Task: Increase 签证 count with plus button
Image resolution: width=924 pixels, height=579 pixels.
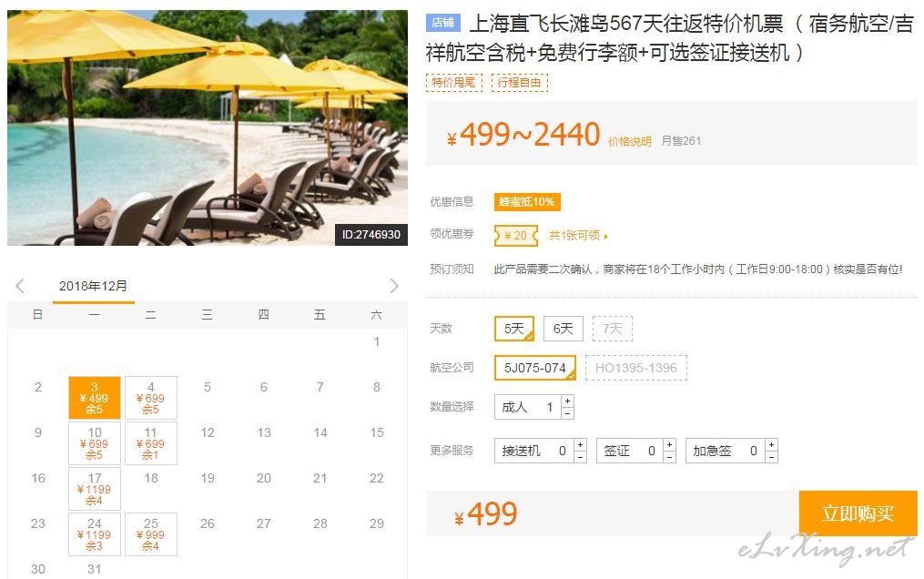Action: [669, 444]
